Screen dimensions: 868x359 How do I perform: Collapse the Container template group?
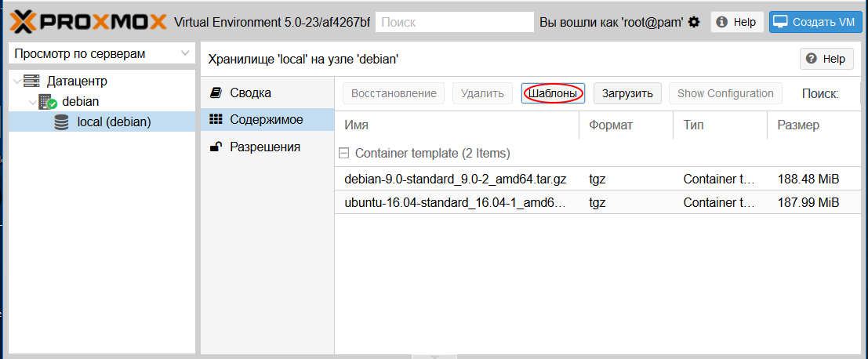coord(343,153)
